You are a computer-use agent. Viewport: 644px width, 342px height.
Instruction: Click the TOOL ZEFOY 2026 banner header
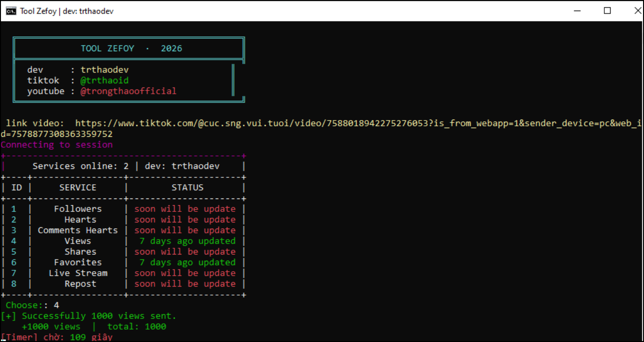(x=132, y=48)
